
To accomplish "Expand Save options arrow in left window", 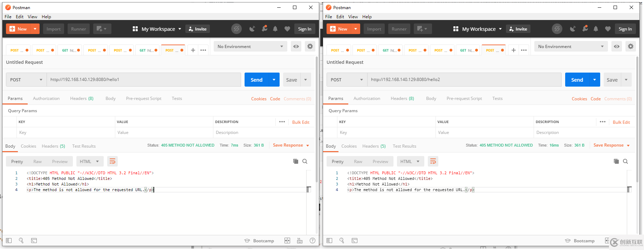I will pos(306,80).
